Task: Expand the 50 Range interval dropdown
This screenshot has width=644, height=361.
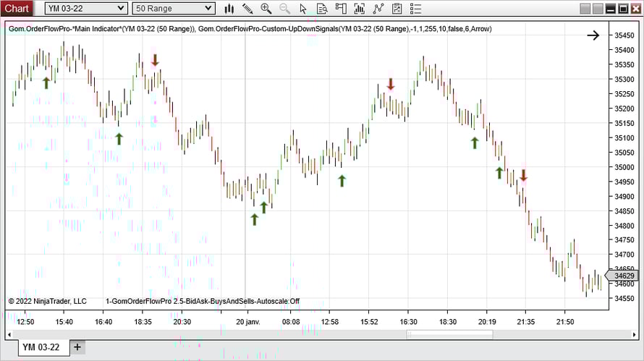Action: tap(208, 9)
